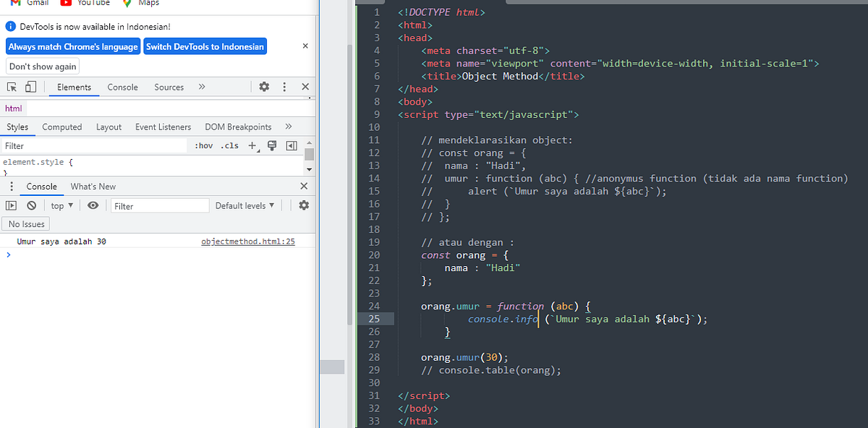Screen dimensions: 868x428
Task: Create a live expression via the eye icon
Action: 93,205
